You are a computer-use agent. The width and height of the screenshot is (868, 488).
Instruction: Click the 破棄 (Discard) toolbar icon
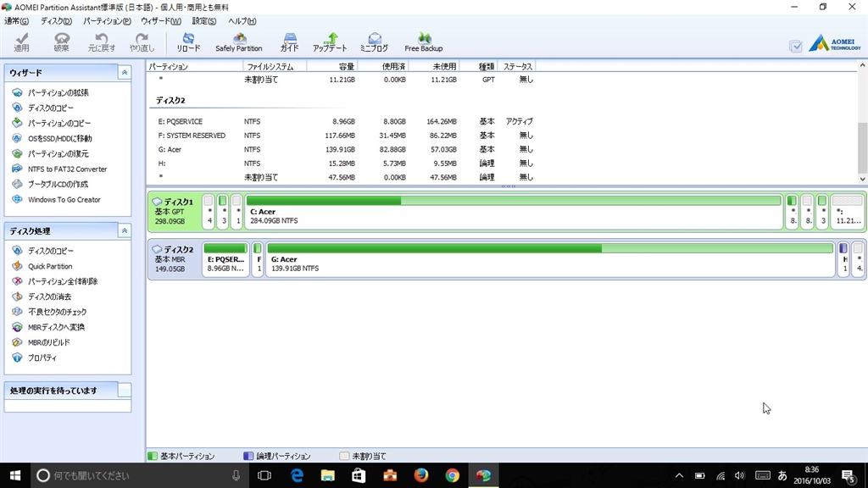(61, 42)
